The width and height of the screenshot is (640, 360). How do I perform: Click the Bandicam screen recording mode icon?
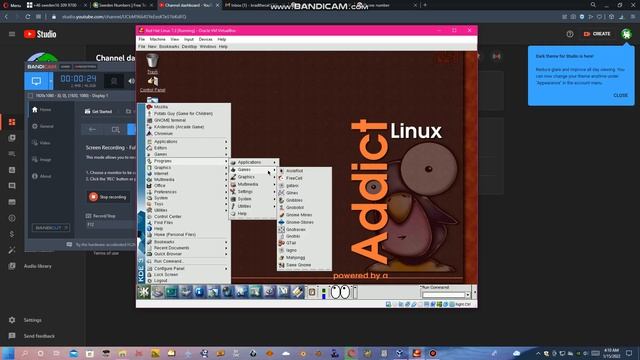click(x=36, y=81)
